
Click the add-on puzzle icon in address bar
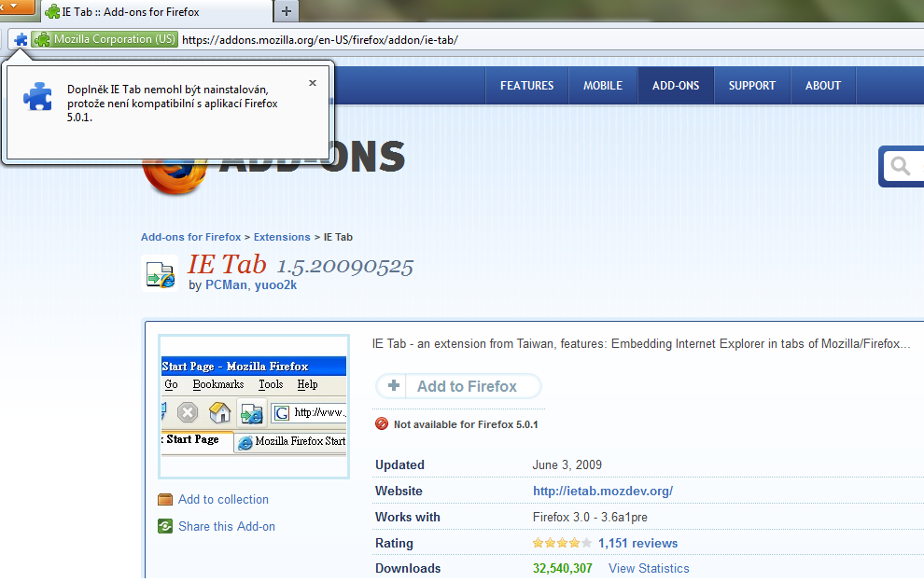21,40
